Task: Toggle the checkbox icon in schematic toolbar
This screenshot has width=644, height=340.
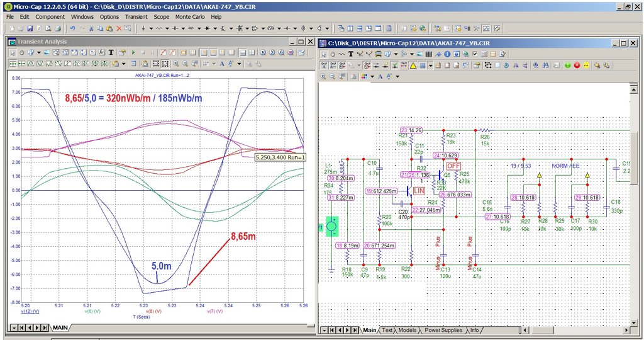Action: pyautogui.click(x=475, y=54)
